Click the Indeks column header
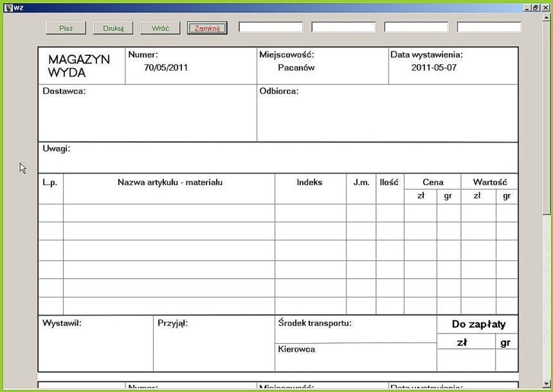This screenshot has width=553, height=392. point(309,183)
